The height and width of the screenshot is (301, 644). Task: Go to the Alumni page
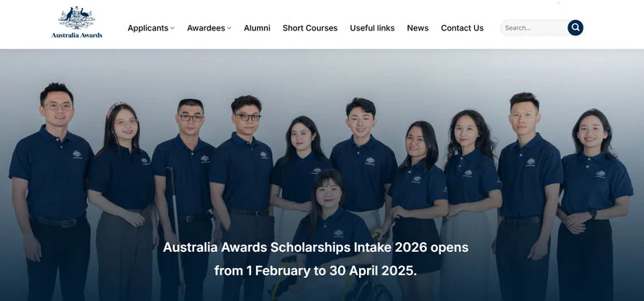[257, 28]
